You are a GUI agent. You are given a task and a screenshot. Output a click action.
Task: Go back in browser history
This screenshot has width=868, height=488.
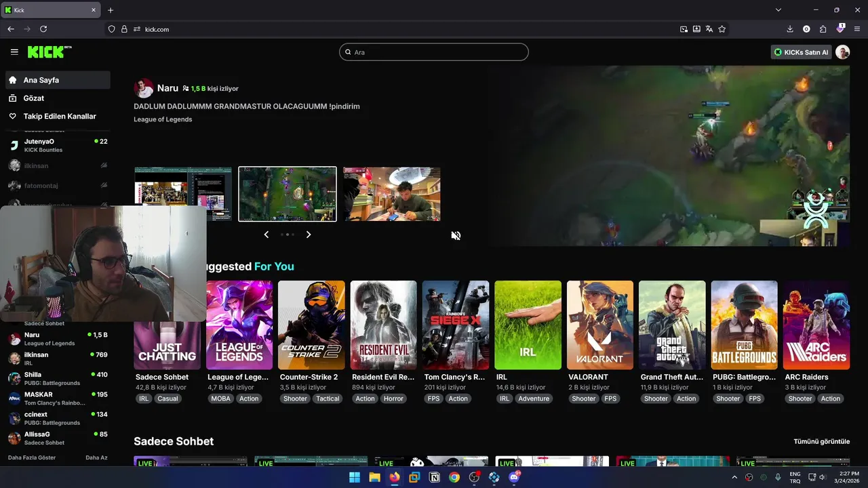point(11,29)
